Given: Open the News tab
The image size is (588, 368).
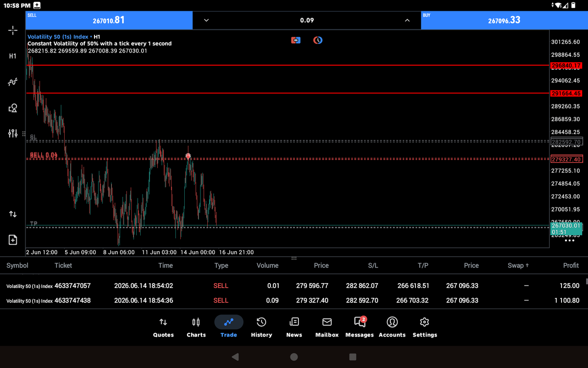Looking at the screenshot, I should pyautogui.click(x=294, y=327).
